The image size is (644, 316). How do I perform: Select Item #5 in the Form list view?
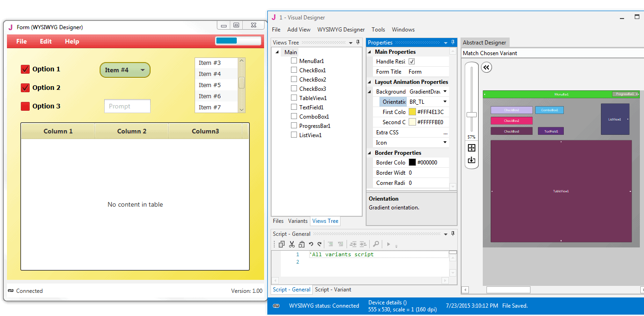[216, 85]
